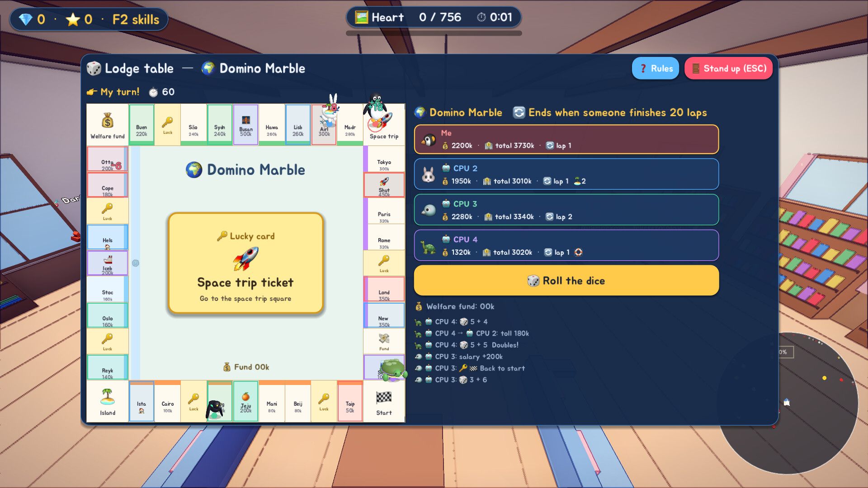
Task: Click the circular minimap
Action: 788,403
